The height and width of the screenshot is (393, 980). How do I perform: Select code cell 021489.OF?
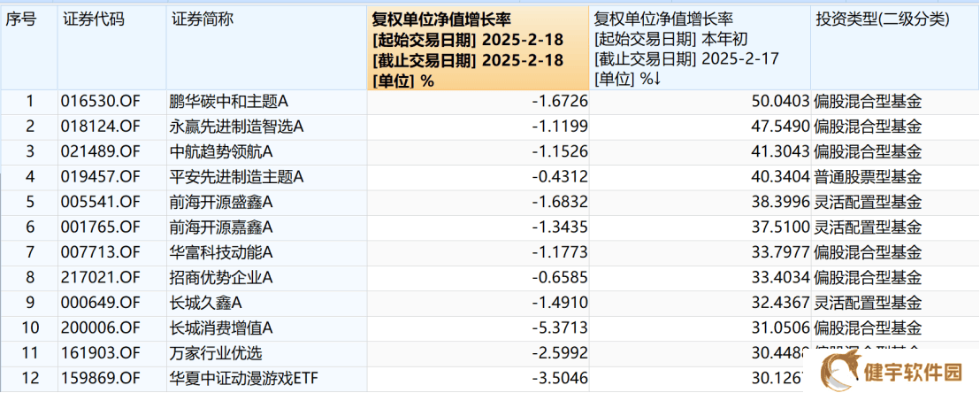(101, 152)
